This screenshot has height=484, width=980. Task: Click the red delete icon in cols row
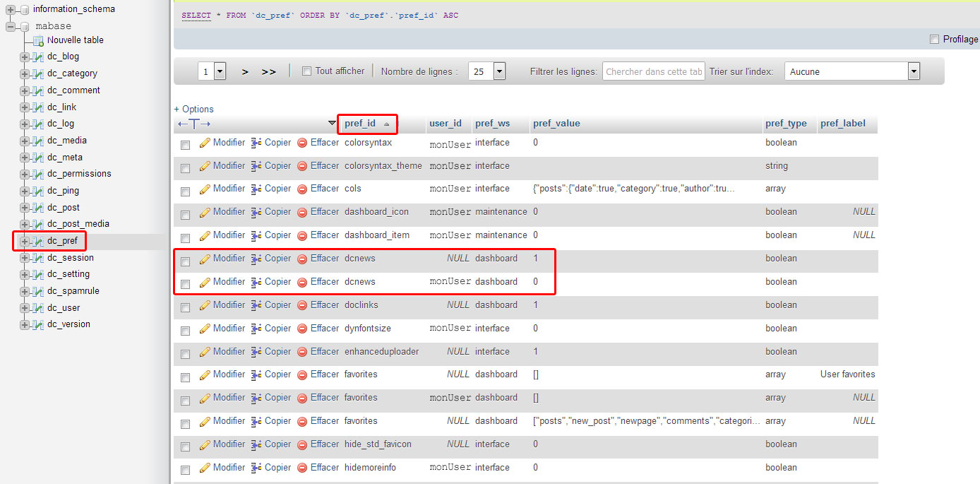pyautogui.click(x=302, y=189)
